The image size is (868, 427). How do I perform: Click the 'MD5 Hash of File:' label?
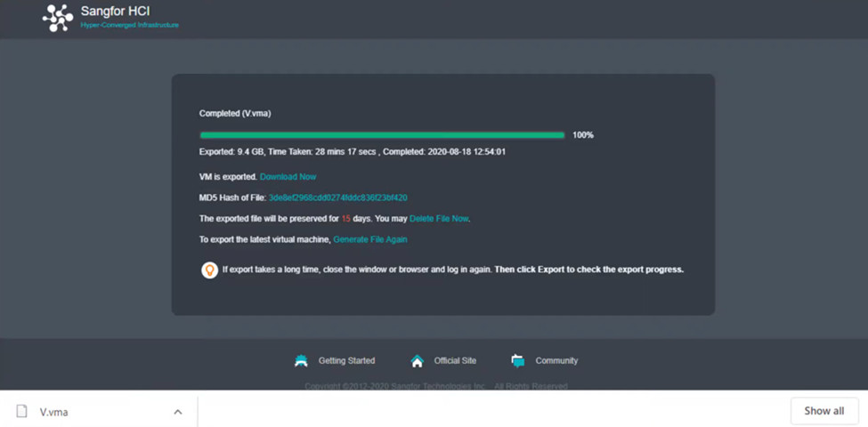(x=232, y=197)
